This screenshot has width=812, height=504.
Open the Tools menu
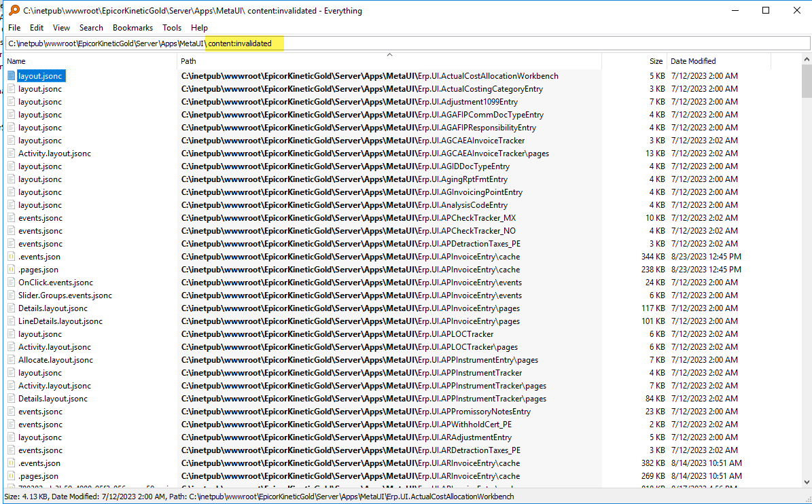coord(172,28)
